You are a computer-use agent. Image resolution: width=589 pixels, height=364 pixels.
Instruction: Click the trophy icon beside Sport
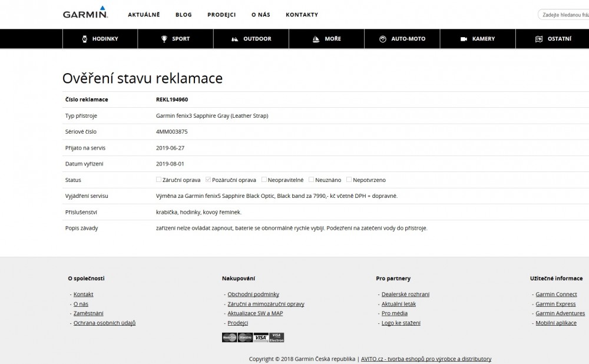click(164, 39)
